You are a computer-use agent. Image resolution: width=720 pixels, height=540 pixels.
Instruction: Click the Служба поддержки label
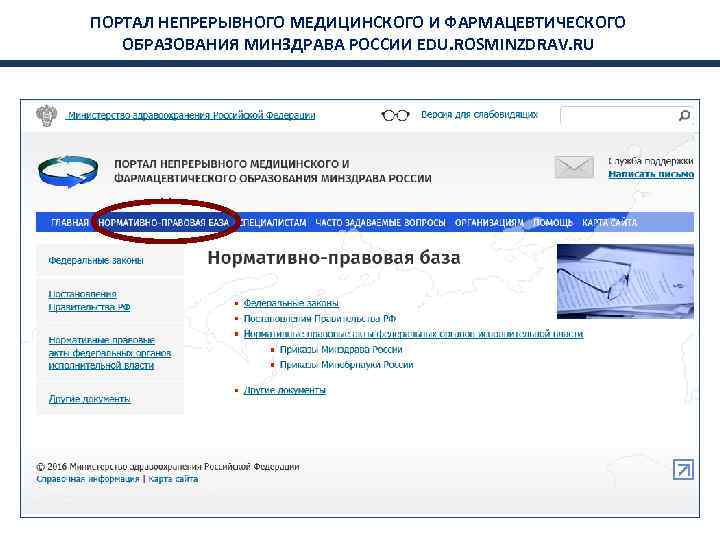click(651, 161)
